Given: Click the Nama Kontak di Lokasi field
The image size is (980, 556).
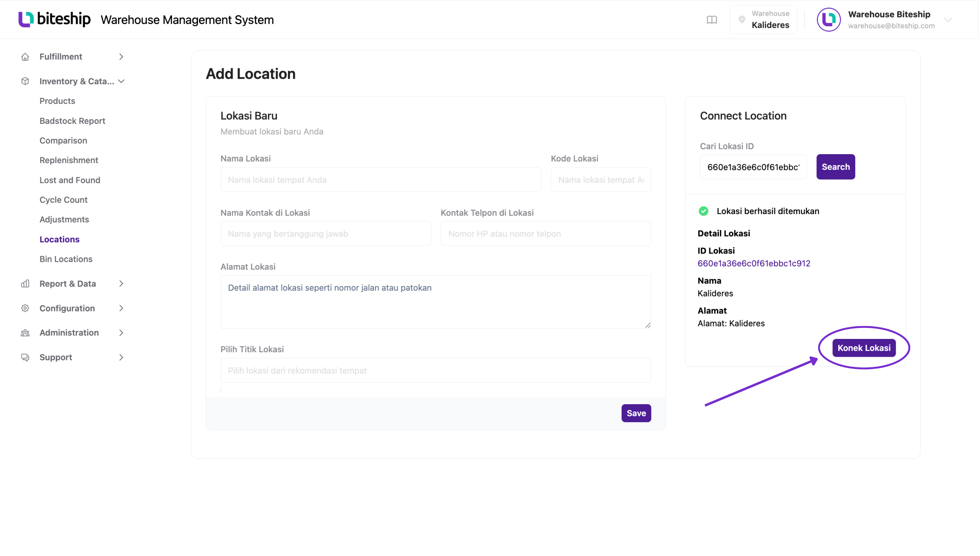Looking at the screenshot, I should (x=326, y=234).
